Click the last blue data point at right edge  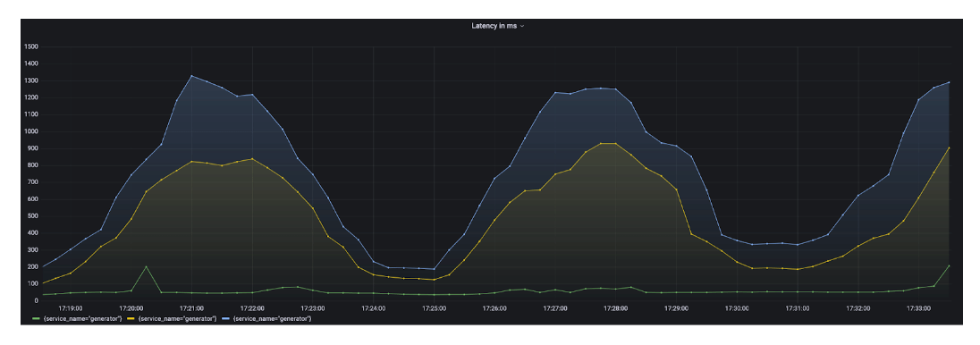coord(949,82)
